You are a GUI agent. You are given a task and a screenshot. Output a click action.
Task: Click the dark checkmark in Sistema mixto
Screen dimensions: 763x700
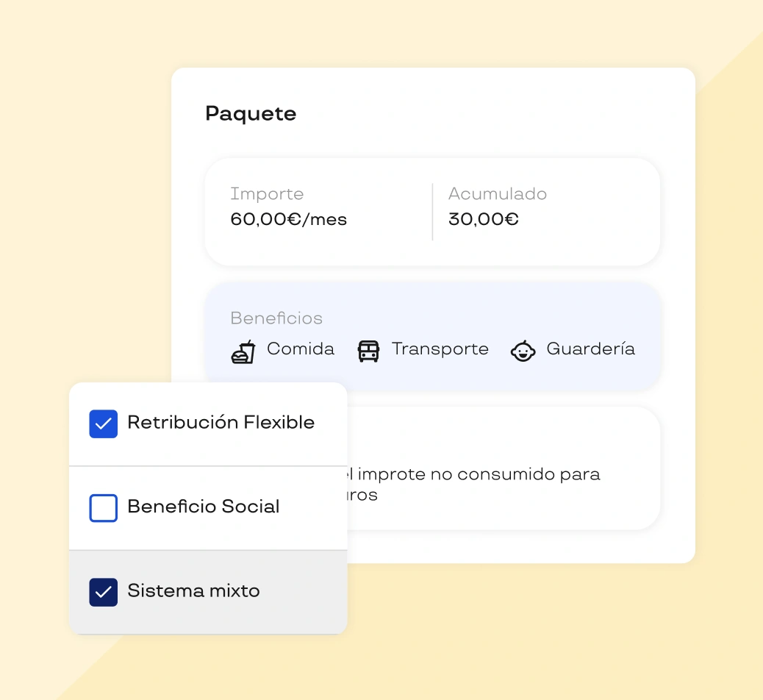click(103, 592)
